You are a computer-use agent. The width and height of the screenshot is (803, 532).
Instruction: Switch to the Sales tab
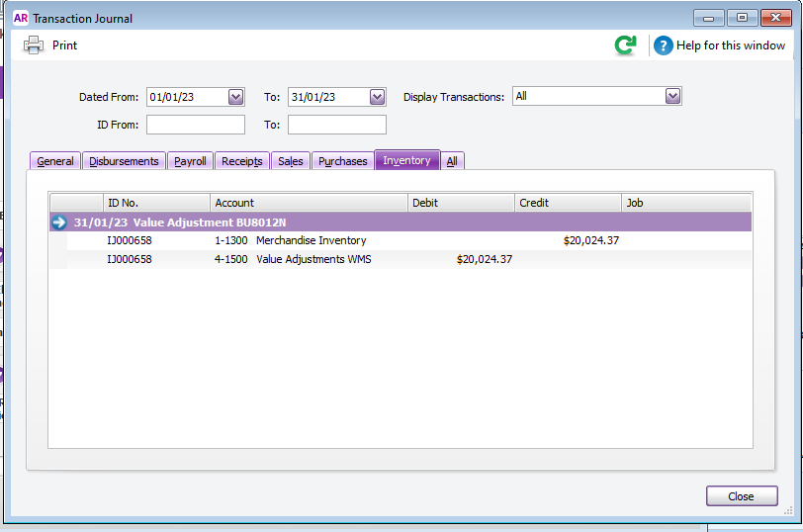tap(291, 161)
